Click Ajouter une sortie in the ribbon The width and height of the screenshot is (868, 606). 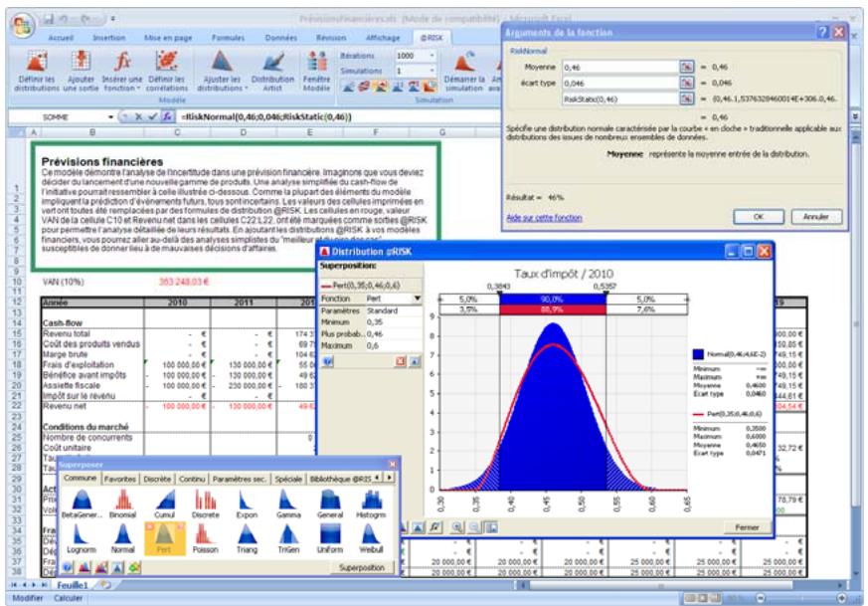coord(80,70)
